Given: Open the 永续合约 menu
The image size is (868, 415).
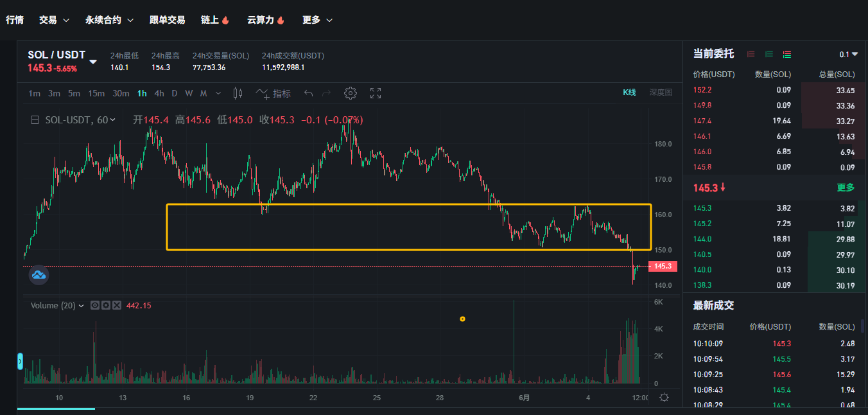Looking at the screenshot, I should coord(109,20).
